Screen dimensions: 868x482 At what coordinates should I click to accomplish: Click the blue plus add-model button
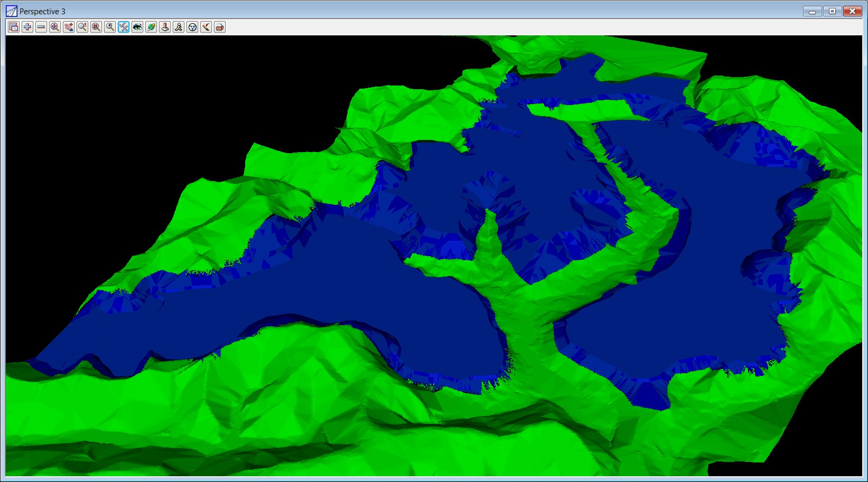tap(27, 27)
